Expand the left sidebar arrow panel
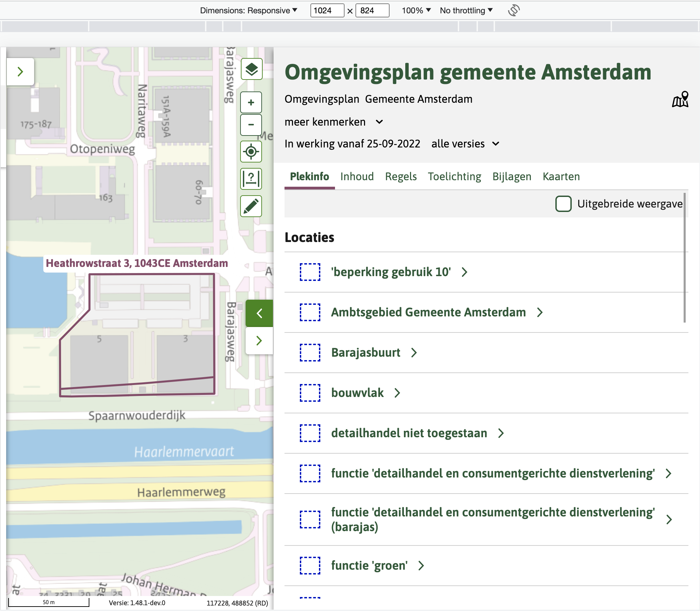The height and width of the screenshot is (611, 700). (x=20, y=72)
